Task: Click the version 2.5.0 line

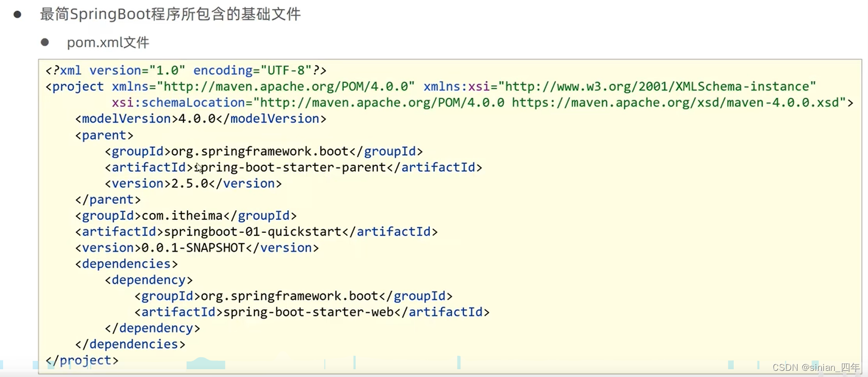Action: point(193,184)
